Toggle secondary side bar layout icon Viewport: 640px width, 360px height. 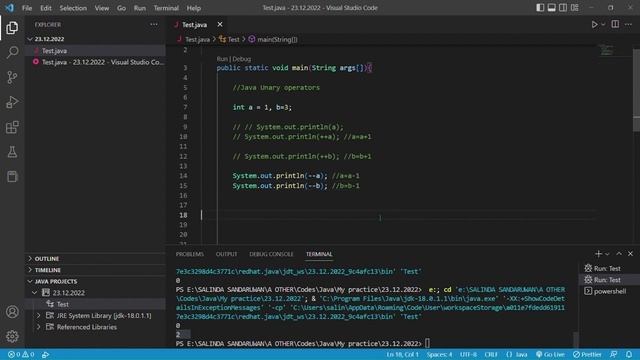click(563, 8)
